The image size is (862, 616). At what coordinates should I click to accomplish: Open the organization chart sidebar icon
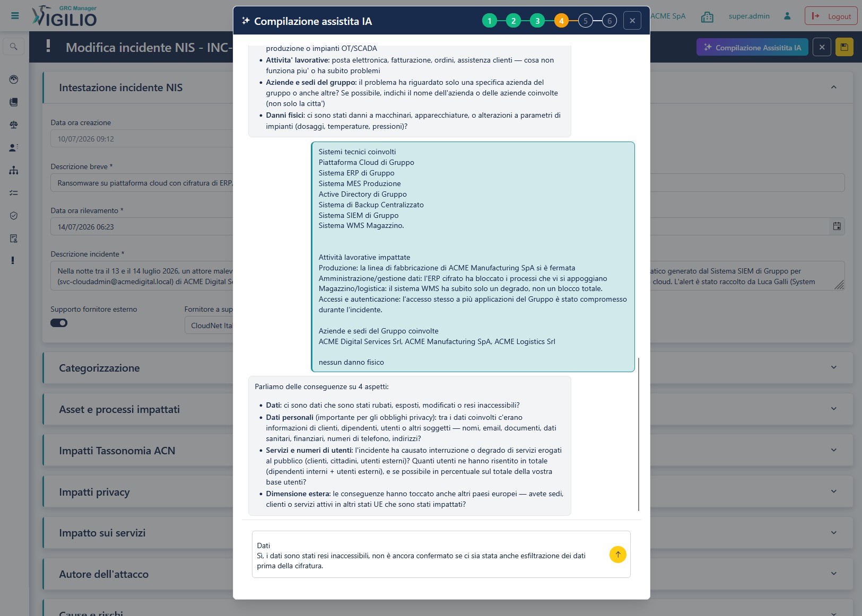click(x=14, y=170)
